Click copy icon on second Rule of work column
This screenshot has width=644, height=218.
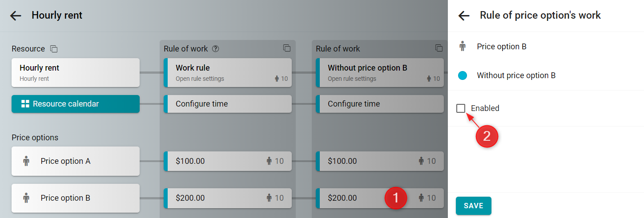439,48
